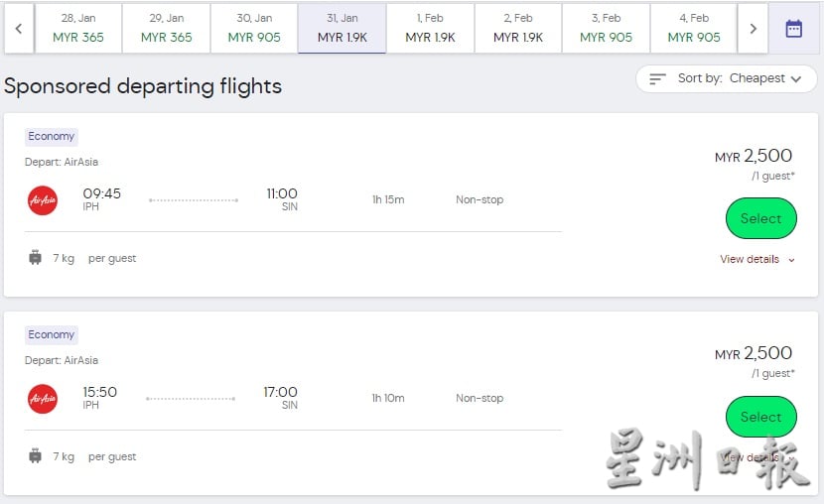Select the 30 Jan MYR 905 date tab
The width and height of the screenshot is (824, 504).
click(x=254, y=29)
